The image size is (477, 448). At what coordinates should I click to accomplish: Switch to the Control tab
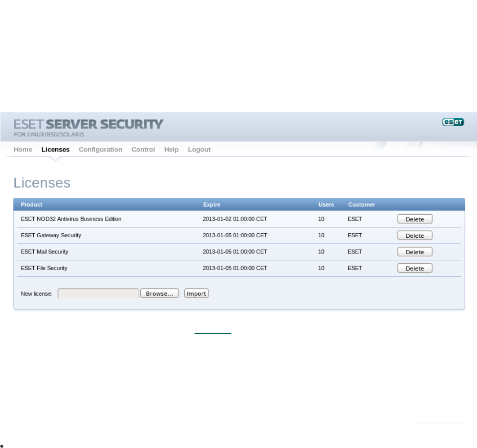click(x=143, y=149)
